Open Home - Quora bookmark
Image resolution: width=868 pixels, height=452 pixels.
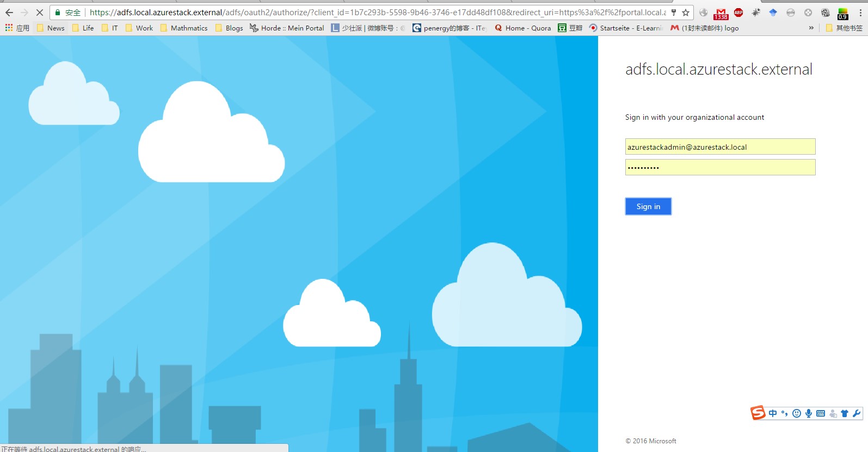[x=522, y=28]
